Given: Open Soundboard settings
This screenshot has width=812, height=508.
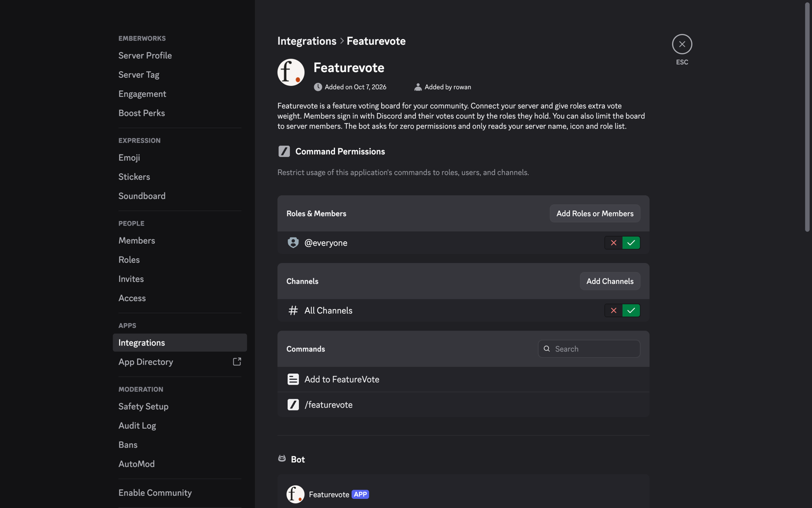Looking at the screenshot, I should click(180, 196).
